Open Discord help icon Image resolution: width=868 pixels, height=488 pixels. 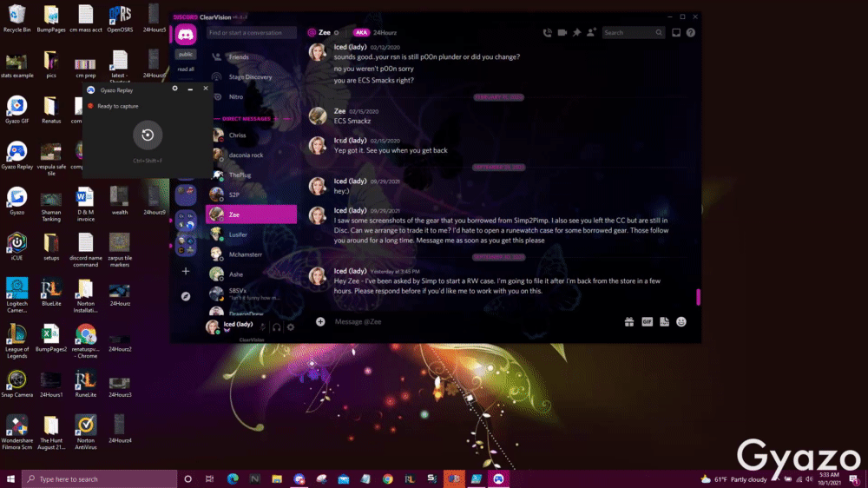(x=691, y=33)
